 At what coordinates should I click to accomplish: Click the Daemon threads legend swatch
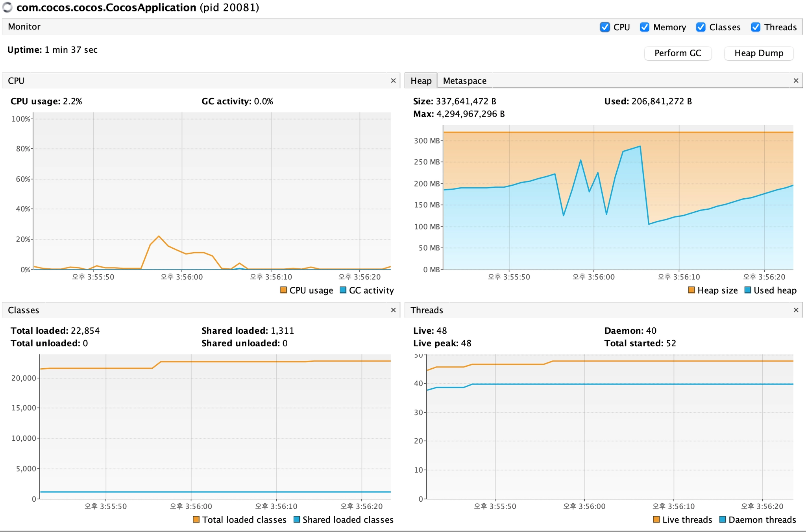[x=723, y=519]
